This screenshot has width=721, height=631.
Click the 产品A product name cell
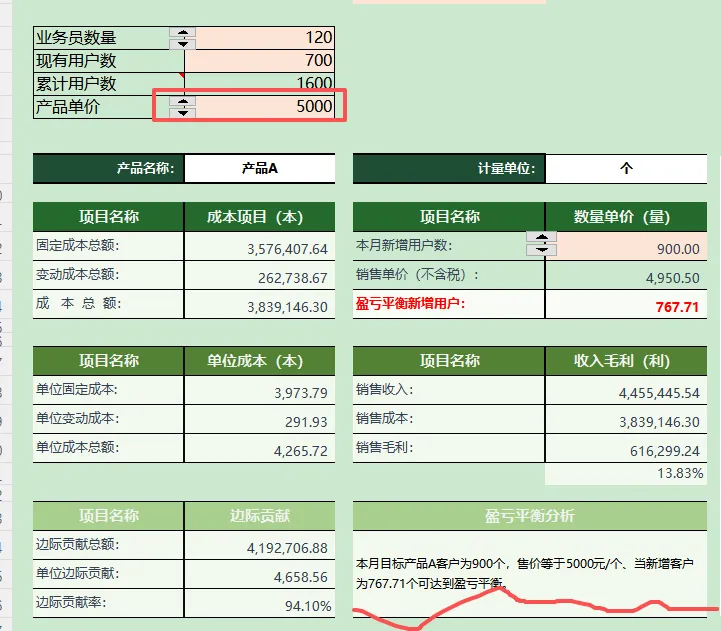(259, 168)
